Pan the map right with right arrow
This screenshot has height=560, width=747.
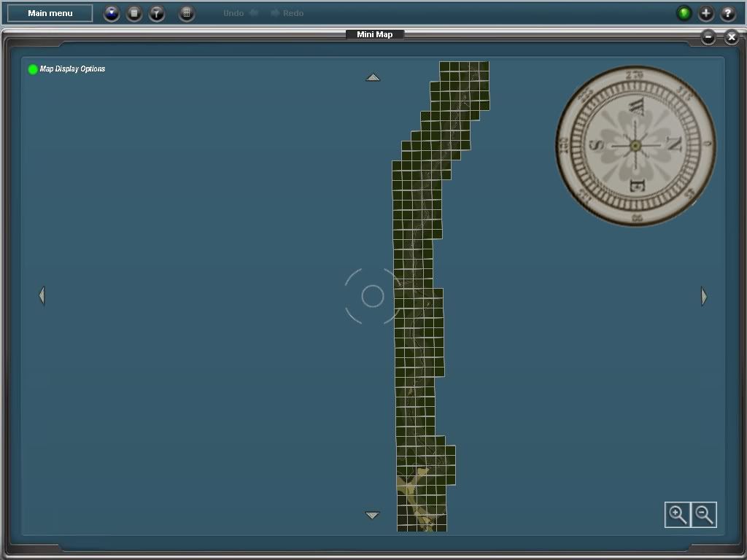pos(704,296)
